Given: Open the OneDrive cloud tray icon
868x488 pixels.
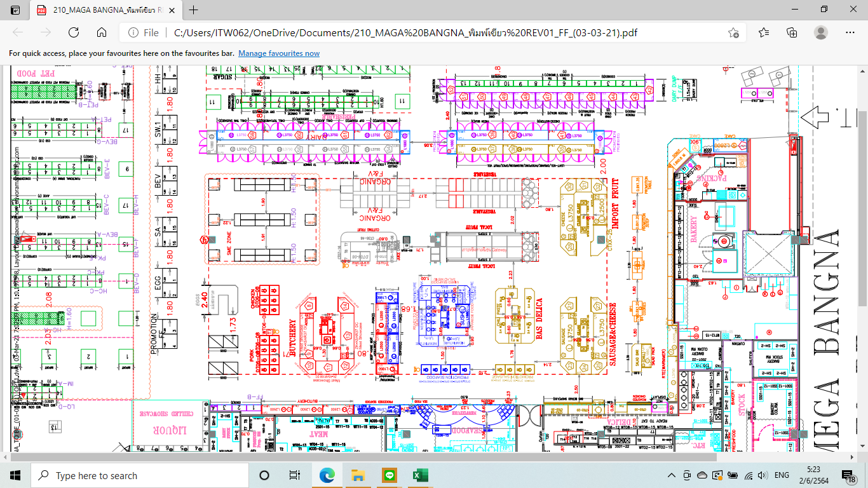Looking at the screenshot, I should [702, 475].
